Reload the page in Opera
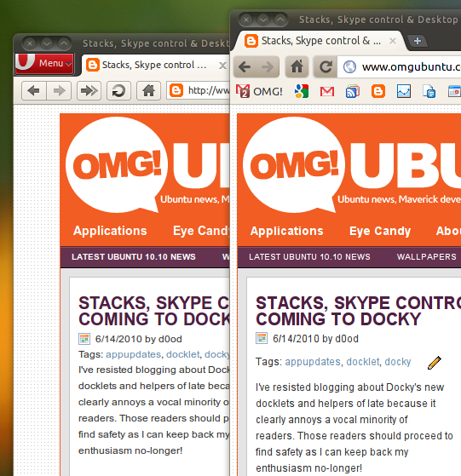The image size is (461, 476). (118, 90)
